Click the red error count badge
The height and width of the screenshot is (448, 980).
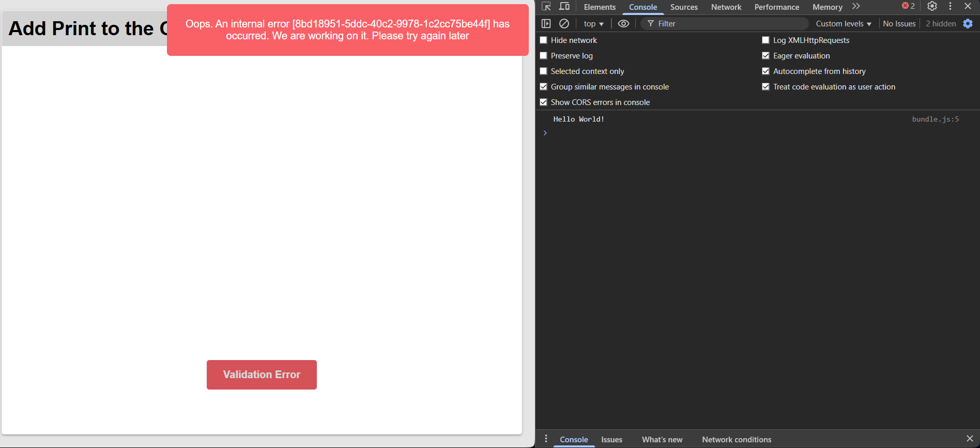pyautogui.click(x=908, y=6)
